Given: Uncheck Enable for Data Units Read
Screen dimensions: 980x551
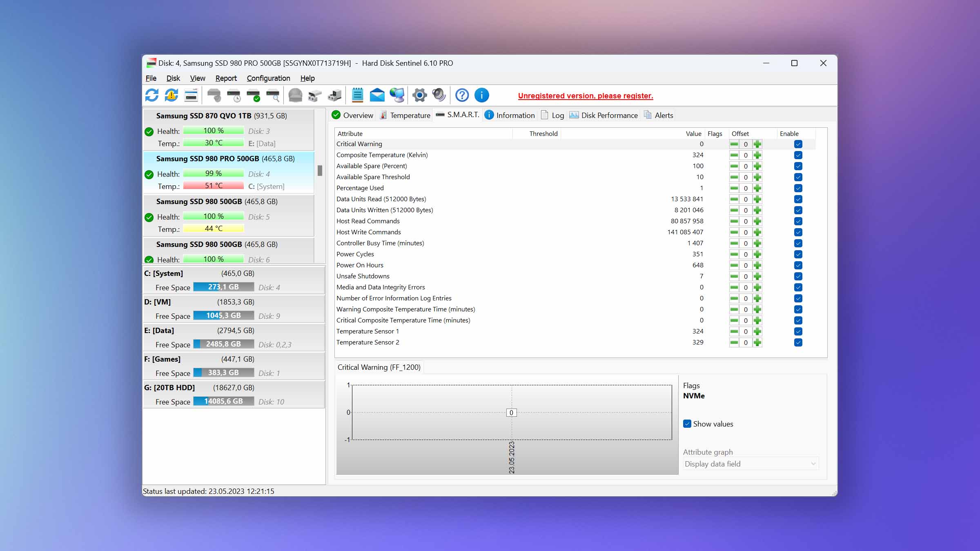Looking at the screenshot, I should click(x=798, y=199).
